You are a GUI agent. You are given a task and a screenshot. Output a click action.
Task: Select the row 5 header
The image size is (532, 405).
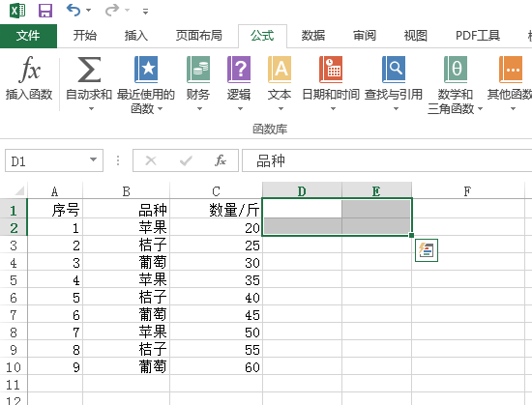click(14, 280)
